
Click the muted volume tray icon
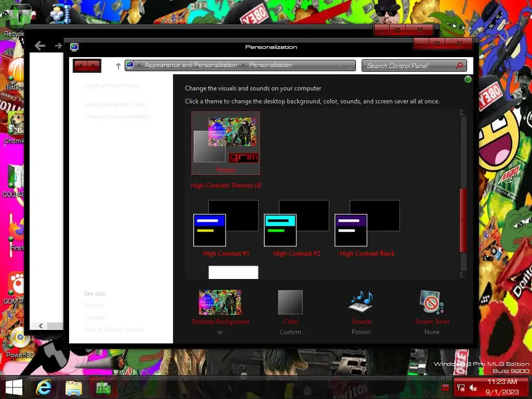pyautogui.click(x=473, y=388)
